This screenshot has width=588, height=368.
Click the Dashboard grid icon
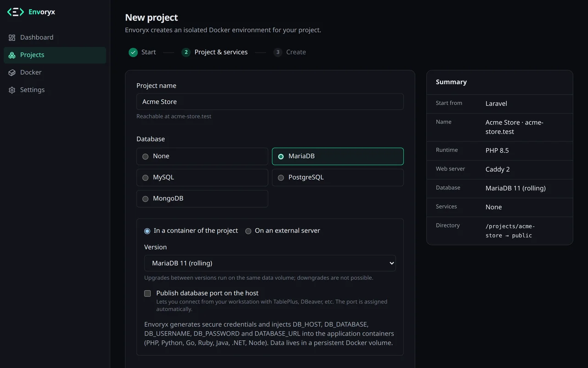tap(12, 37)
